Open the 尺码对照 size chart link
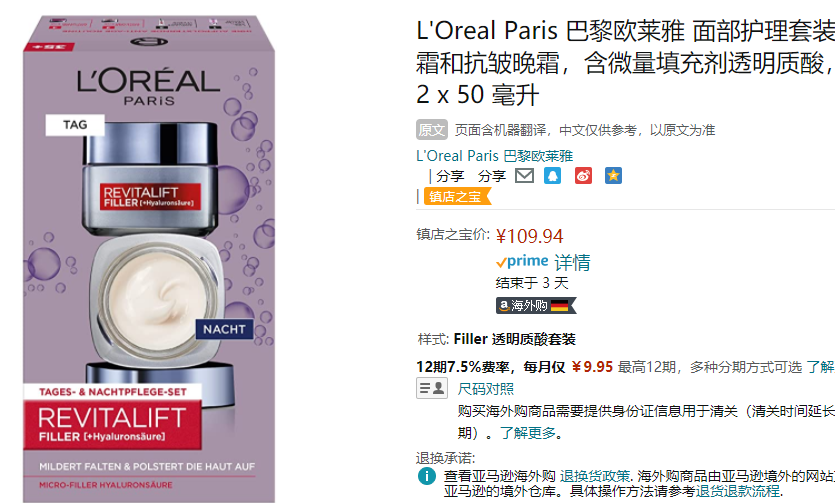 [486, 389]
